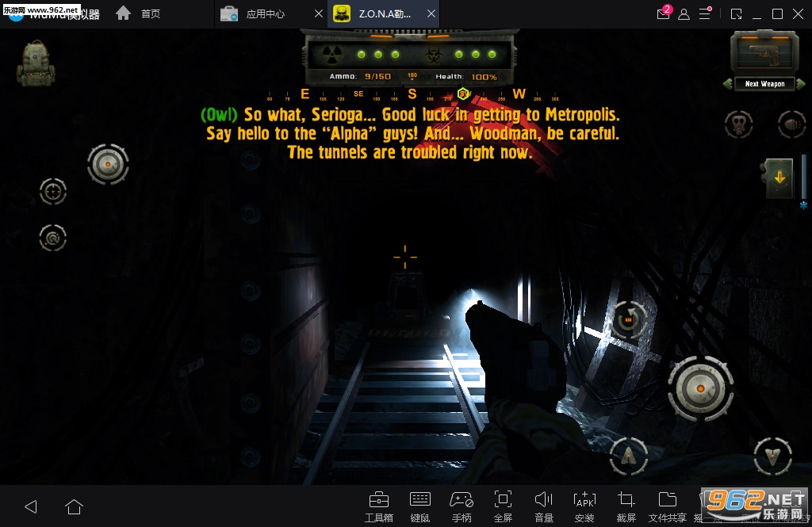The height and width of the screenshot is (527, 812).
Task: Tap the up-arrow jump button
Action: click(628, 456)
